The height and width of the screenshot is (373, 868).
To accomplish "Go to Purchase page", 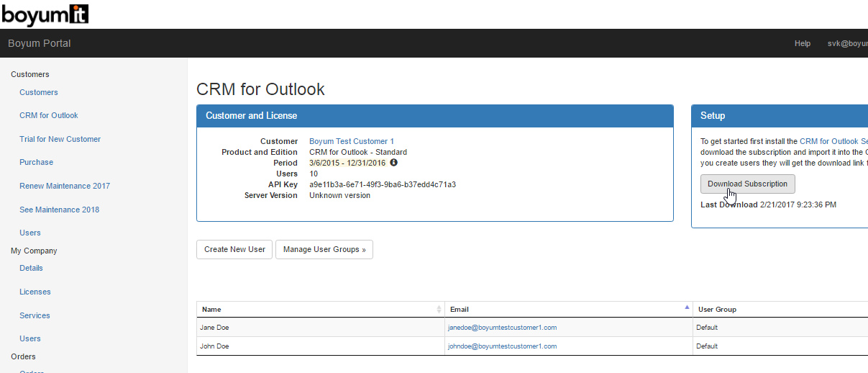I will coord(36,162).
